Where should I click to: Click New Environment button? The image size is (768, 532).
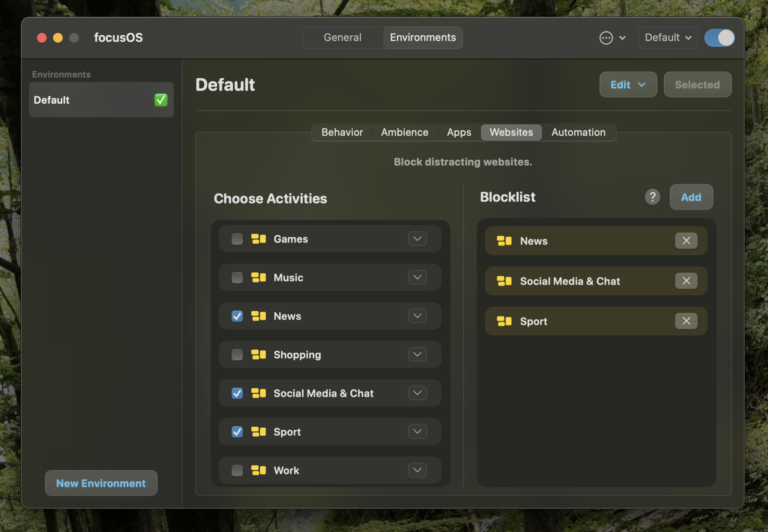click(x=100, y=482)
